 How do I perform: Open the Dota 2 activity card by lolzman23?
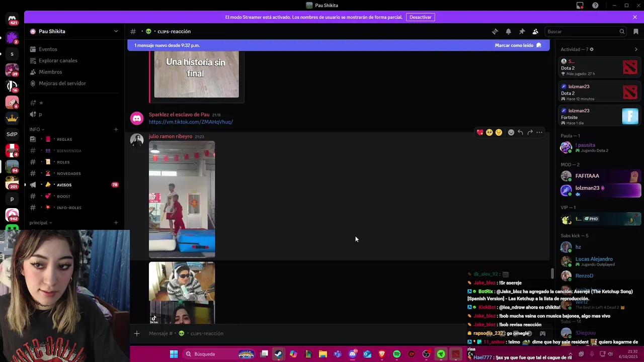pos(600,93)
